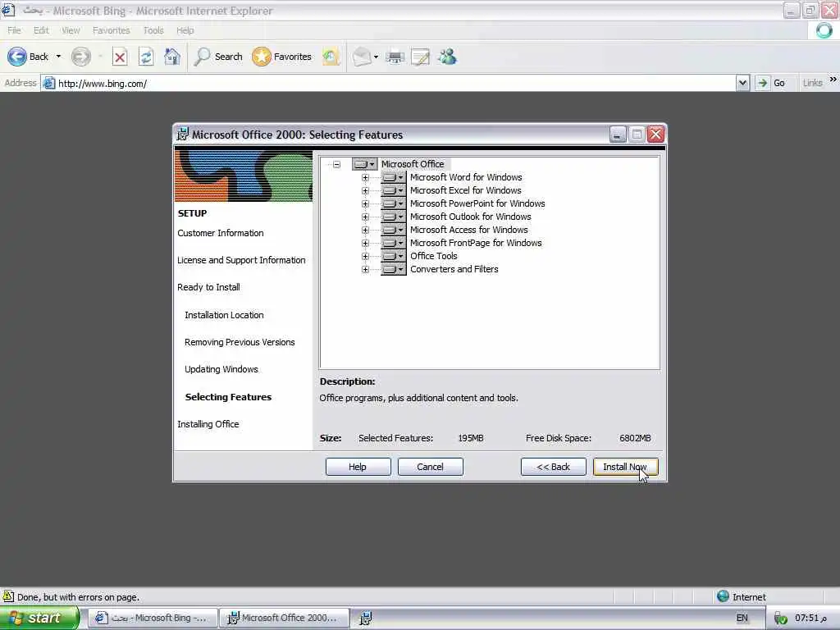Open the Edit menu
Image resolution: width=840 pixels, height=630 pixels.
(x=41, y=30)
